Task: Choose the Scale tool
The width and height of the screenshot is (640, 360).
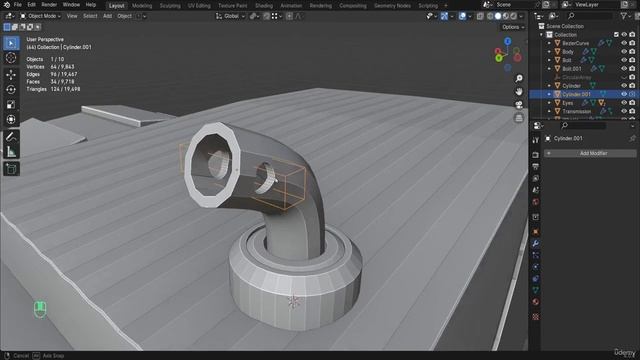Action: [11, 104]
